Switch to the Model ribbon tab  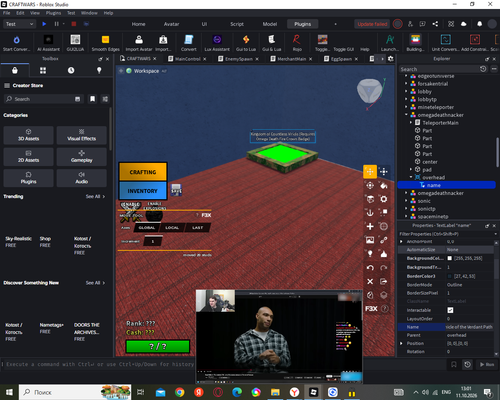(x=270, y=24)
